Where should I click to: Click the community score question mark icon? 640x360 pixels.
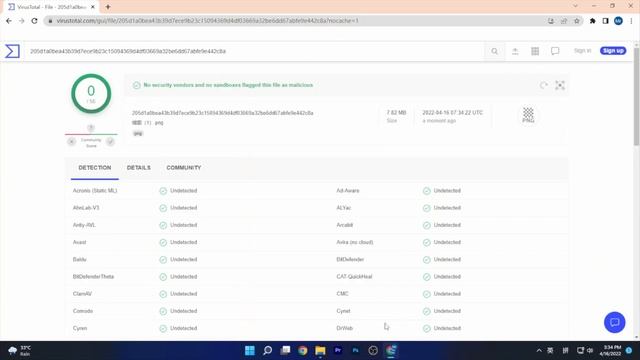[91, 128]
